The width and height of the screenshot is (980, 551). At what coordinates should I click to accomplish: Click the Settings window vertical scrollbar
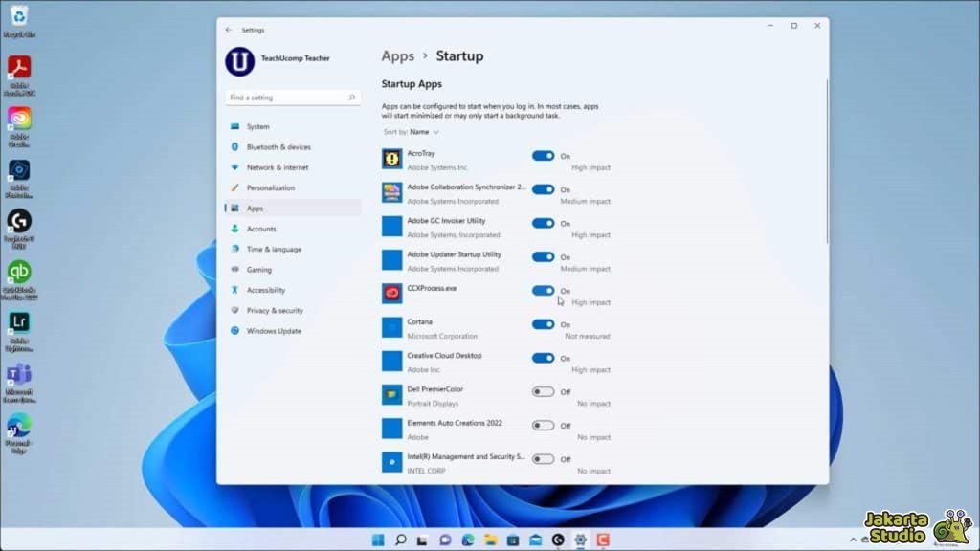point(827,161)
